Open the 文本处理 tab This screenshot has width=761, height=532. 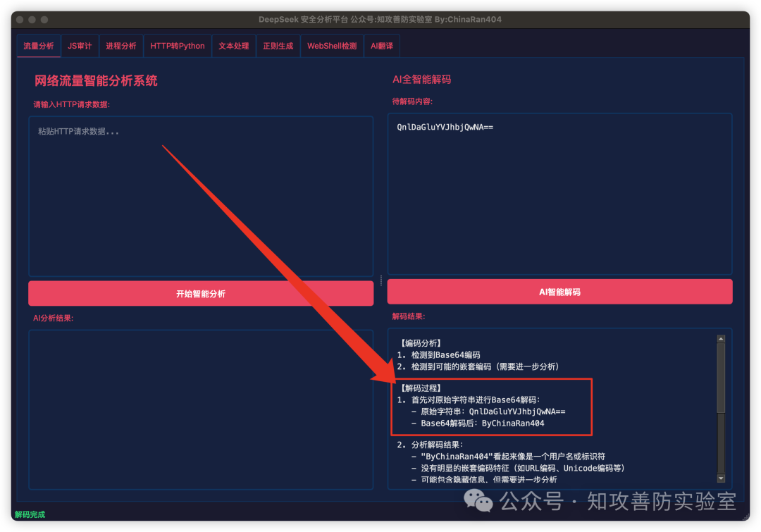click(234, 46)
